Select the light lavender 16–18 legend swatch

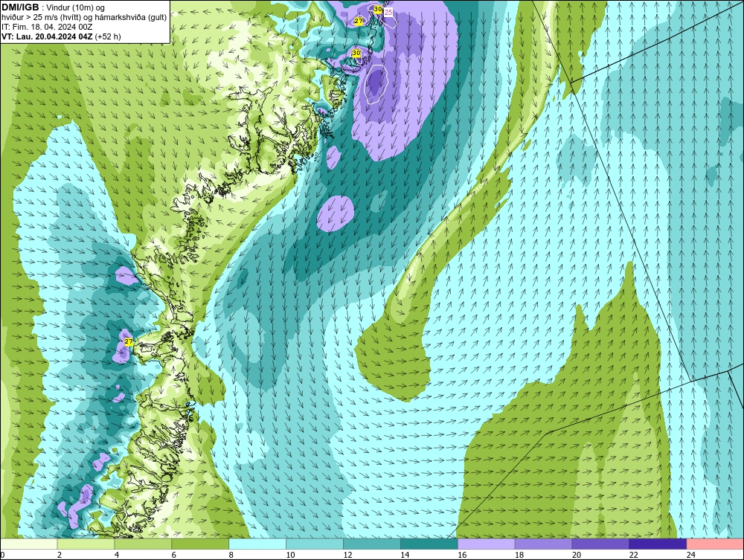486,544
